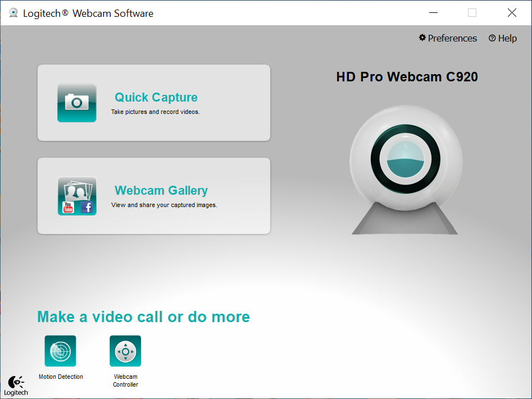Launch the Webcam Controller icon
The image size is (532, 399).
pos(125,351)
